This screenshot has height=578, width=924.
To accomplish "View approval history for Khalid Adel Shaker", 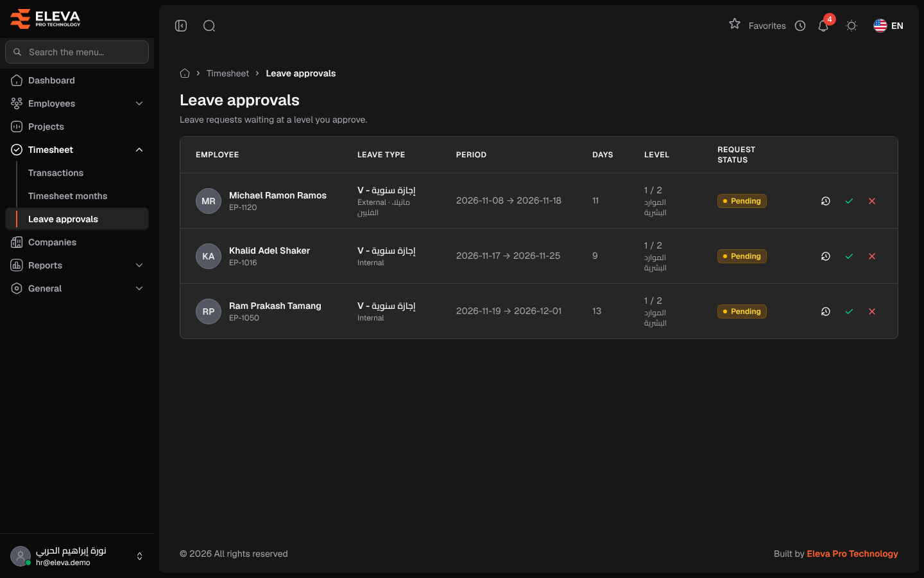I will tap(826, 256).
